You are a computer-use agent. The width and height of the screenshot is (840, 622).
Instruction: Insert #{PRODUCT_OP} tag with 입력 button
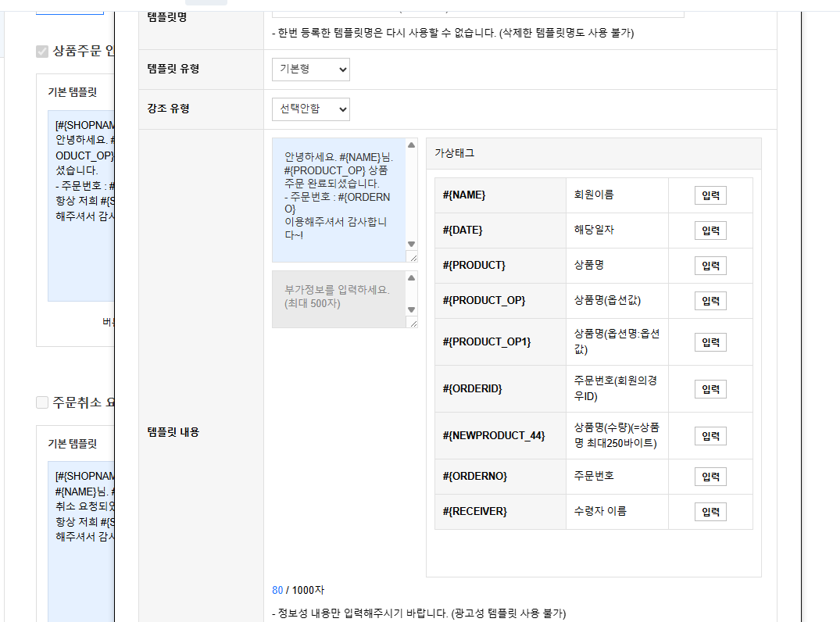point(710,301)
